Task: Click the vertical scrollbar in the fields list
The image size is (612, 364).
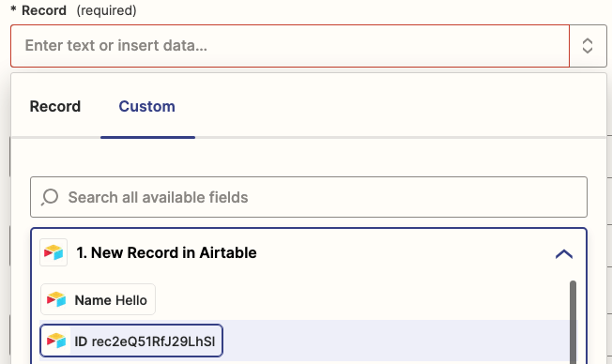Action: click(x=573, y=322)
